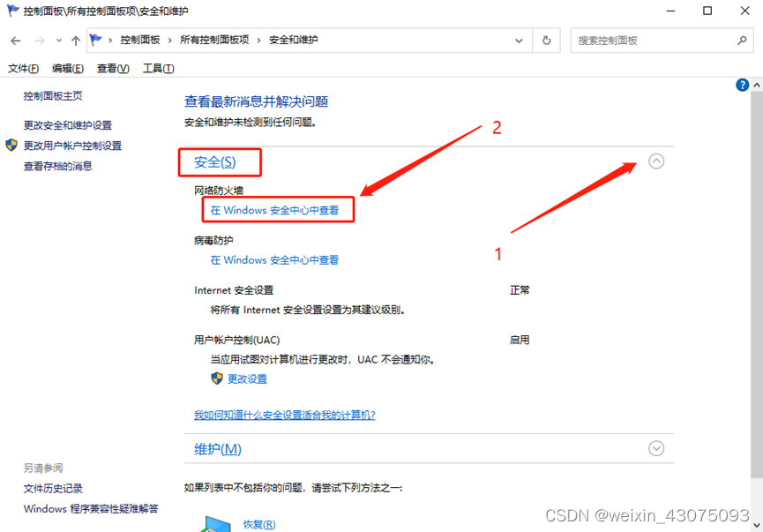Click 更改用户帐户控制设置 in sidebar
The width and height of the screenshot is (763, 532).
[x=72, y=146]
